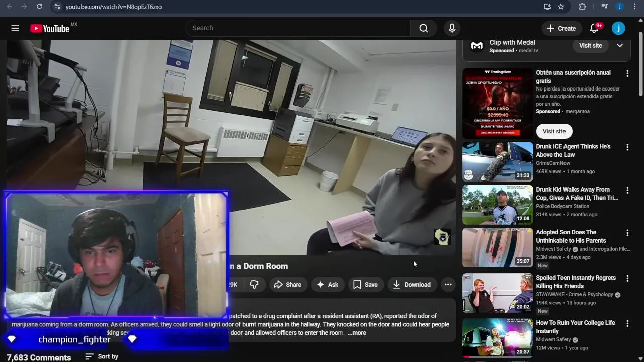Open the account avatar menu

point(618,28)
